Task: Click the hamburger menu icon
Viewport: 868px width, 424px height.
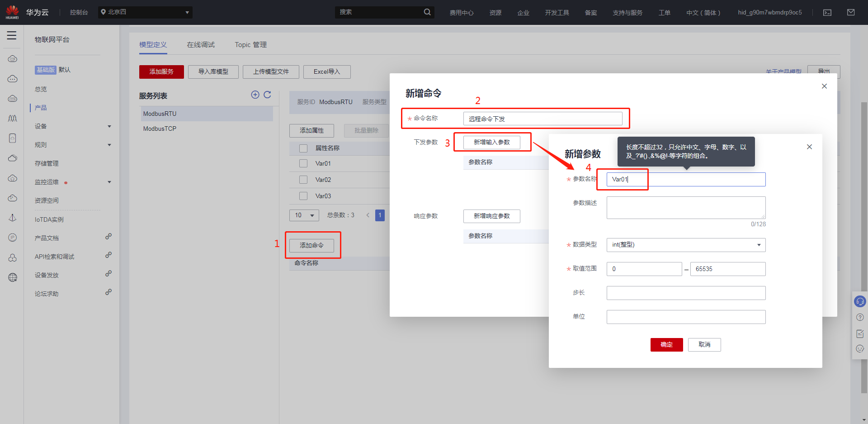Action: coord(12,35)
